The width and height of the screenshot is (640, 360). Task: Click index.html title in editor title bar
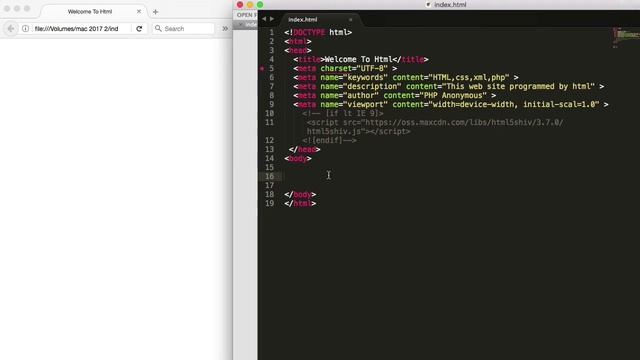(450, 4)
